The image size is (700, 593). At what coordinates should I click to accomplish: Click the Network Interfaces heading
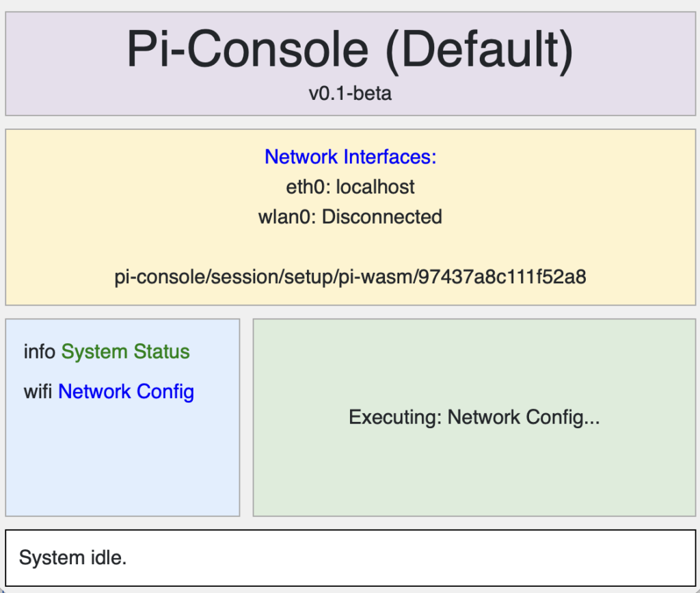350,157
